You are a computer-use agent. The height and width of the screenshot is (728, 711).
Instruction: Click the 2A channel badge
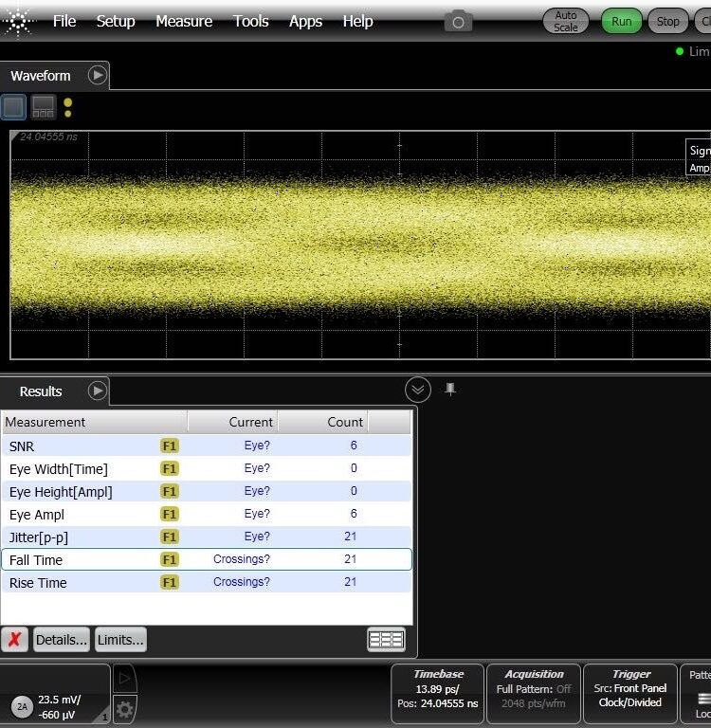(22, 706)
